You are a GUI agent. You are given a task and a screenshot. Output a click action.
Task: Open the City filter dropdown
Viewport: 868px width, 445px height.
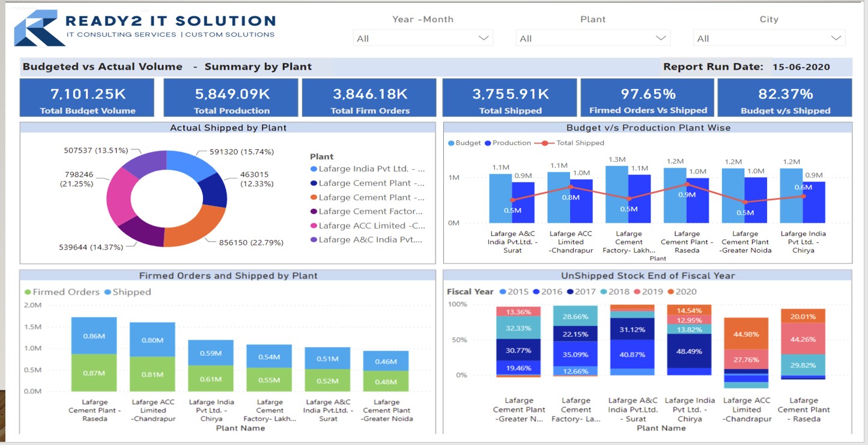click(769, 38)
